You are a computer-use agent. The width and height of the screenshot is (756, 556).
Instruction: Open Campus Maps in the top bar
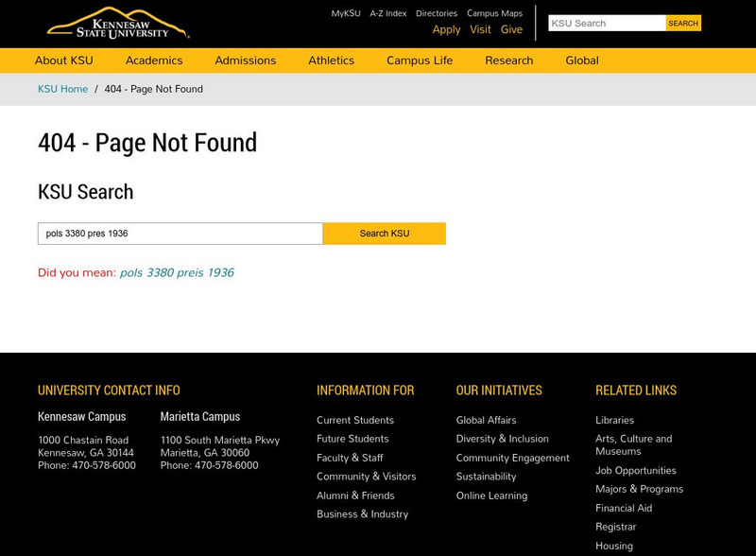(494, 13)
